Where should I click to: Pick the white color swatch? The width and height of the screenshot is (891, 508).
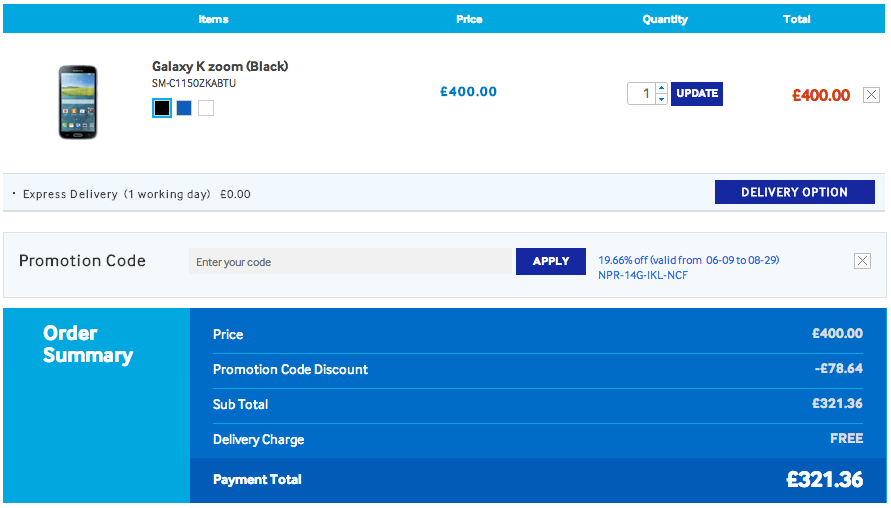click(206, 107)
